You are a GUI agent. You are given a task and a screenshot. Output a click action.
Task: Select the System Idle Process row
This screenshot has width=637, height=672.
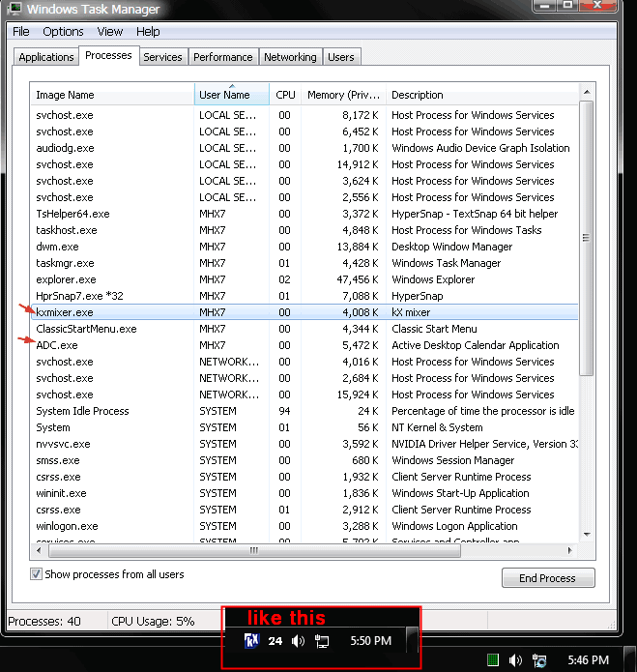click(x=304, y=411)
